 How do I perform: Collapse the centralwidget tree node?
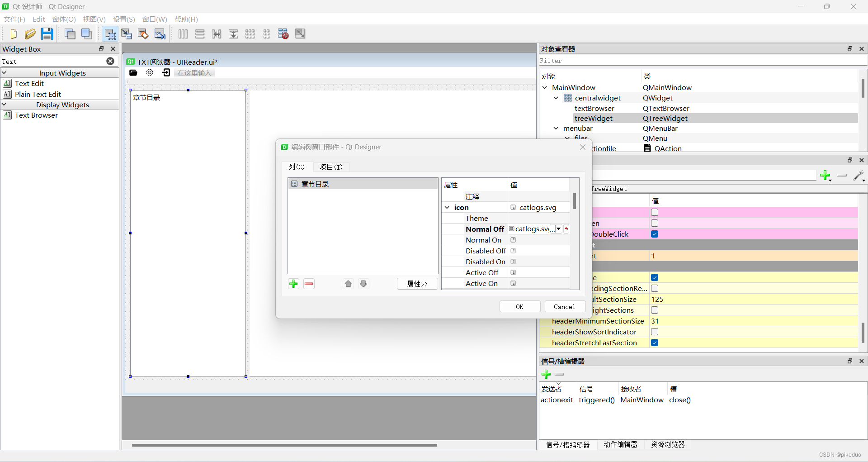[556, 98]
